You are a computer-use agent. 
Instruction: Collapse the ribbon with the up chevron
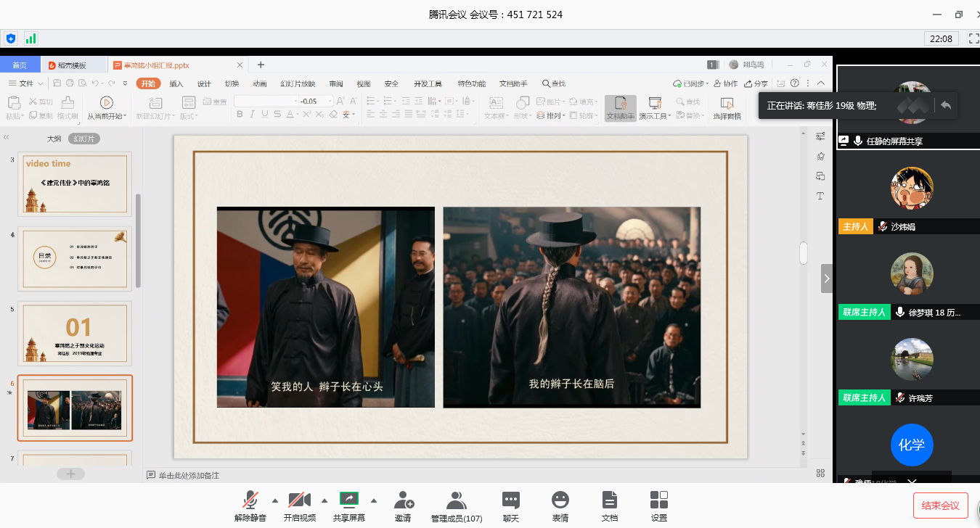pyautogui.click(x=821, y=83)
